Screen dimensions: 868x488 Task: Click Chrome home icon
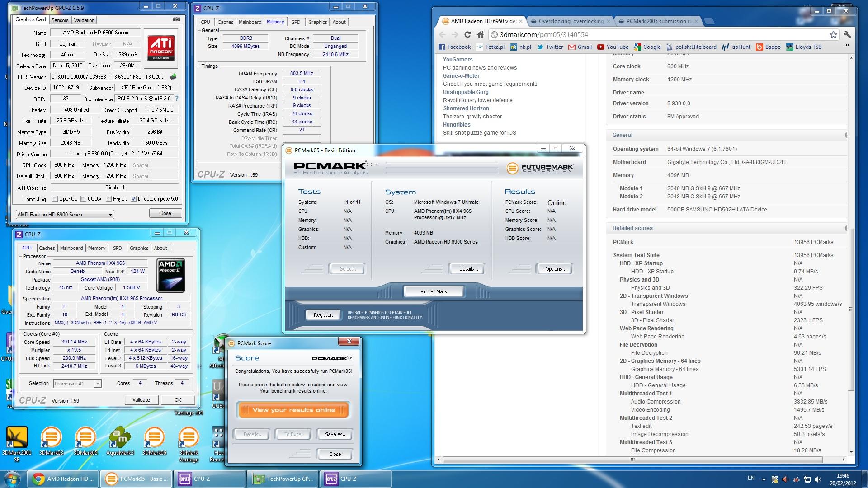(480, 34)
